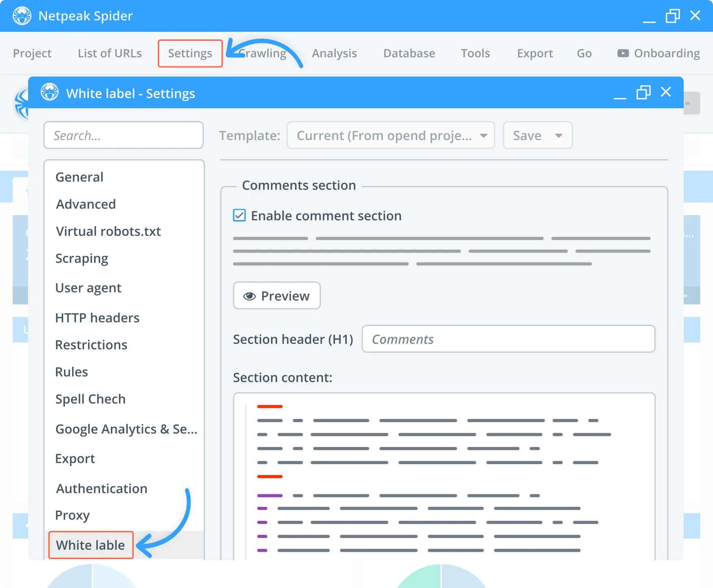The image size is (713, 588).
Task: Select General settings category
Action: coord(79,177)
